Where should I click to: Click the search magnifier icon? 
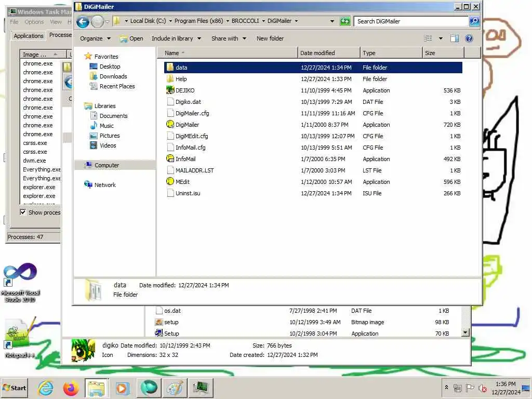474,21
